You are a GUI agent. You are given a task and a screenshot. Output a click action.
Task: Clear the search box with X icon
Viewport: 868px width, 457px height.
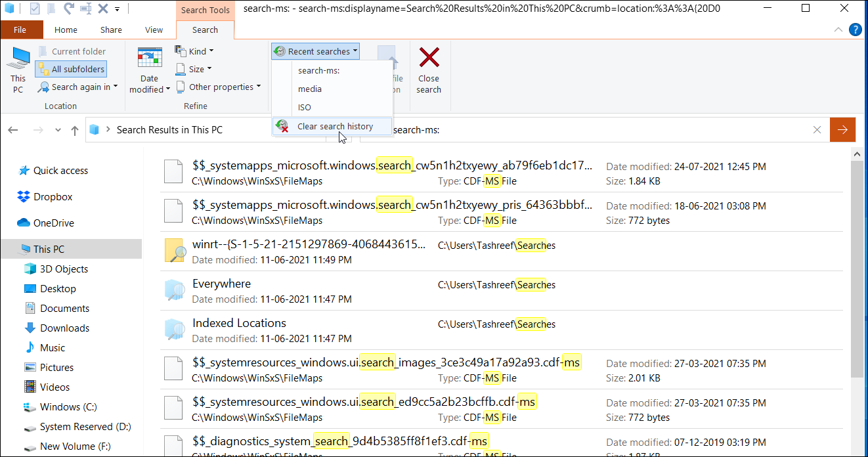point(817,130)
